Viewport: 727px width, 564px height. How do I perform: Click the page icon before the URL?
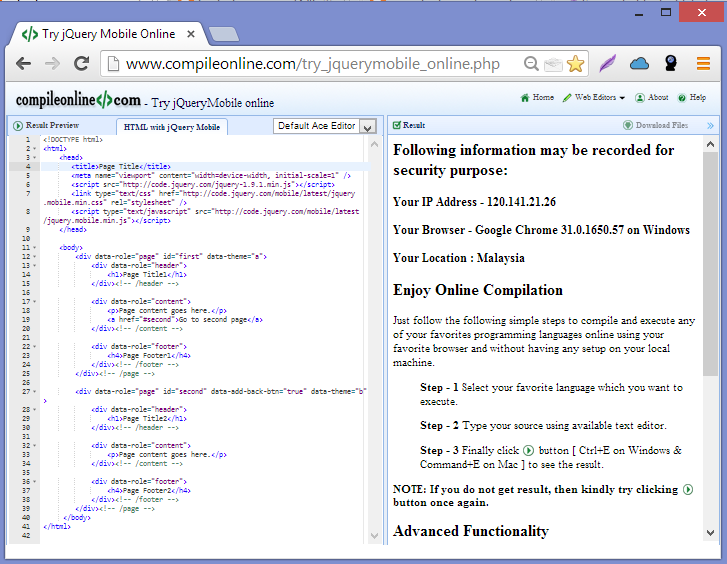point(113,64)
